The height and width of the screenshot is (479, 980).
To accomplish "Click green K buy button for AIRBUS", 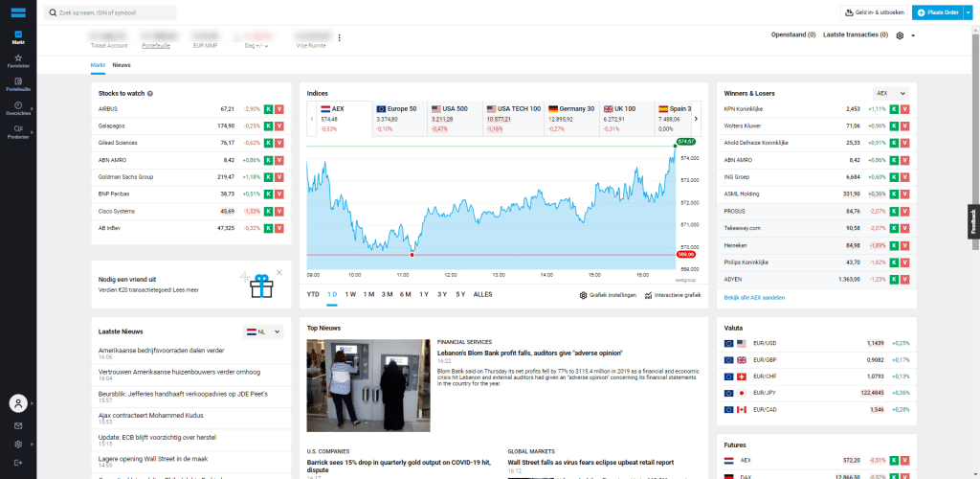I will pyautogui.click(x=268, y=109).
